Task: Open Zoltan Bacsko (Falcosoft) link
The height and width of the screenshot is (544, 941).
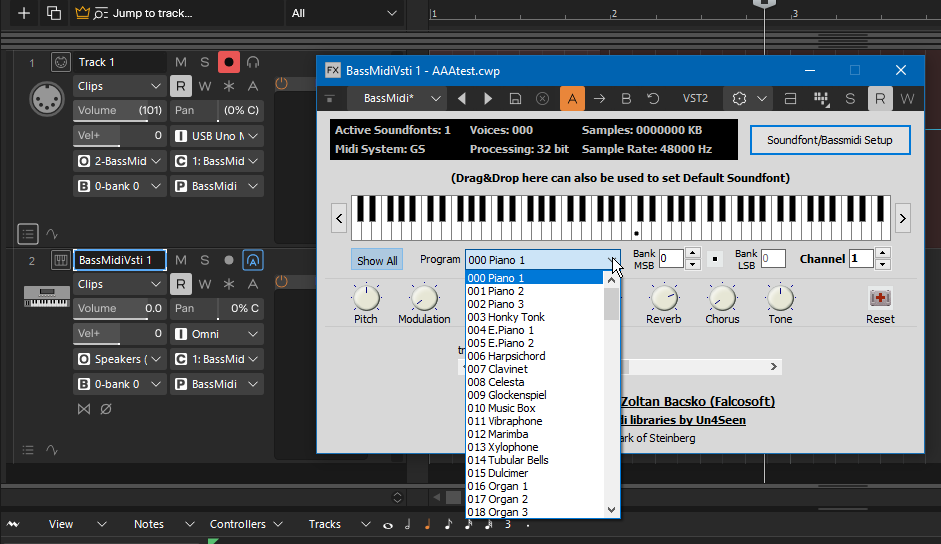Action: [697, 401]
